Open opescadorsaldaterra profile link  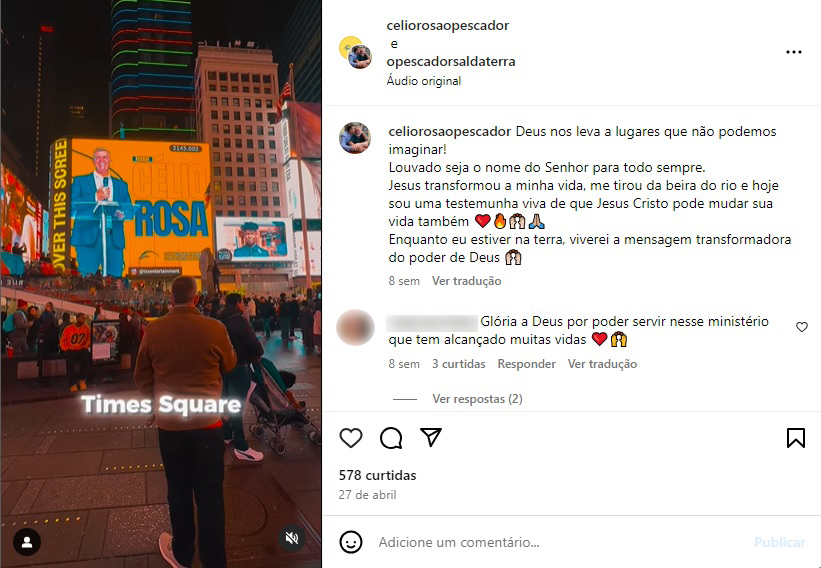click(x=451, y=61)
